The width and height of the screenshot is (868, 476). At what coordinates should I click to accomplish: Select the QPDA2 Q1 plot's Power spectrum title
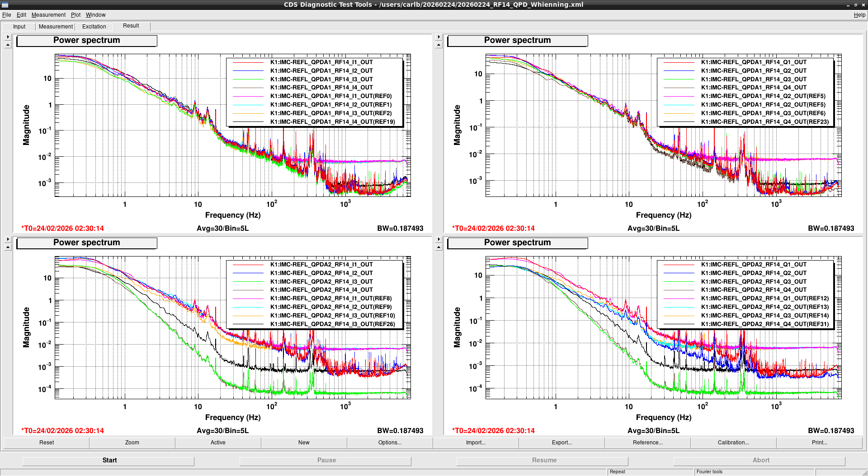click(518, 243)
